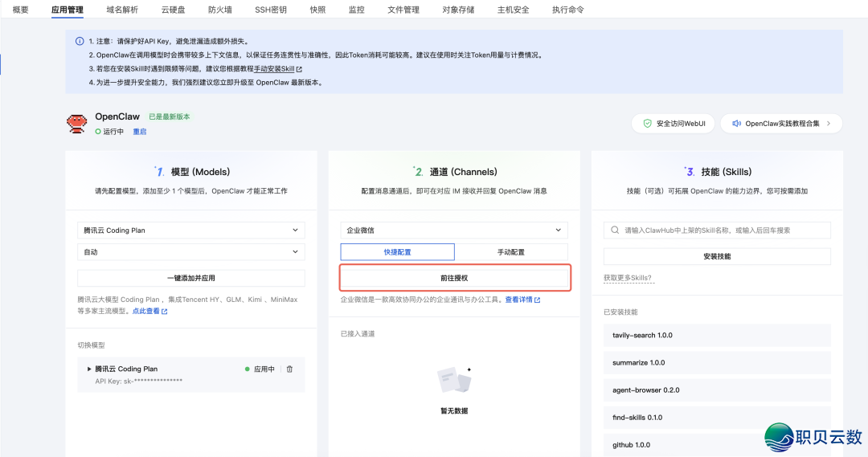
Task: Click the search magnifier in Skill field
Action: 615,231
